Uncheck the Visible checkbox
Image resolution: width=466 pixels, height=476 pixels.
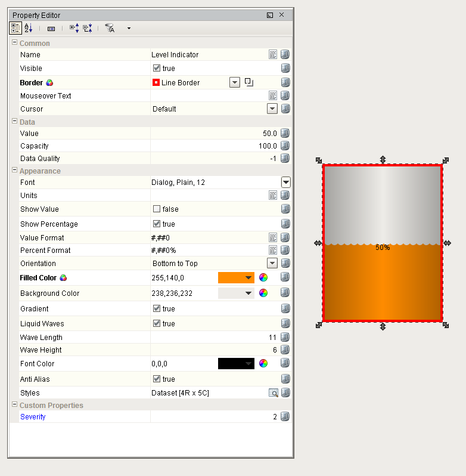(157, 69)
